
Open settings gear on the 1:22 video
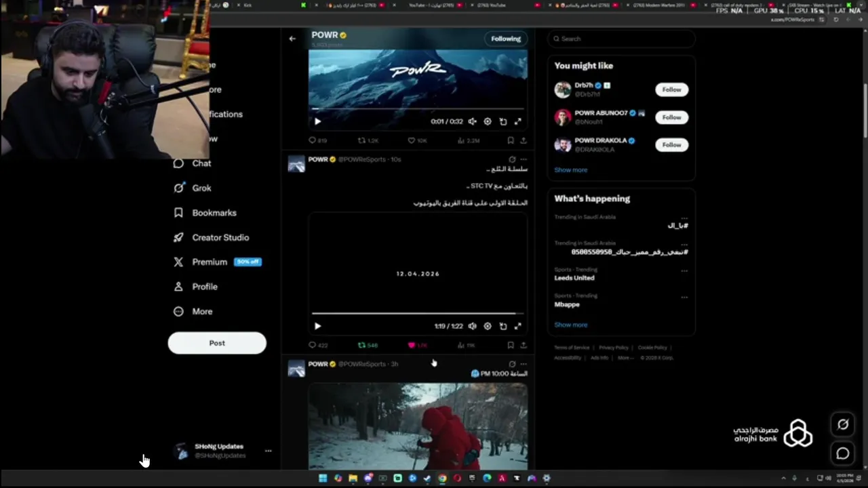488,326
